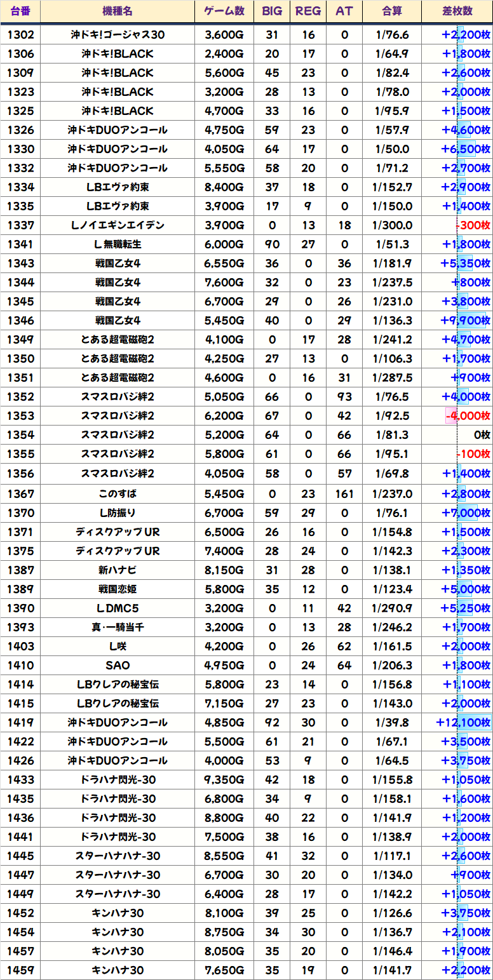Click the SAO machine name cell
The image size is (493, 980).
tap(118, 666)
